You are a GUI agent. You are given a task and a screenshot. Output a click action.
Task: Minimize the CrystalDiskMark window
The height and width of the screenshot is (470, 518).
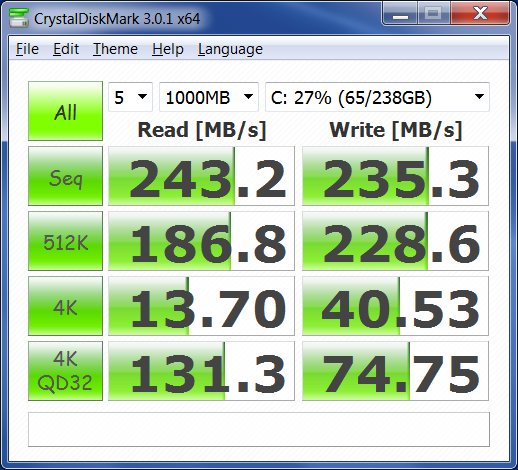click(x=400, y=13)
